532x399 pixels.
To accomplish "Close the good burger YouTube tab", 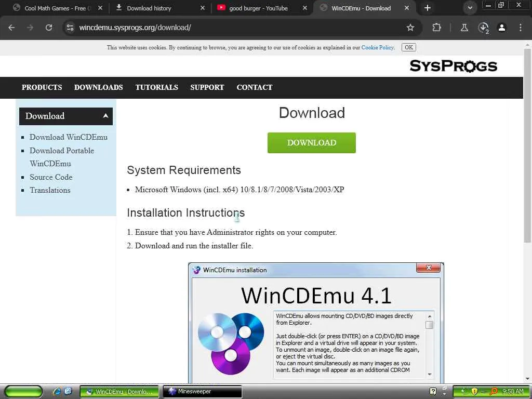I will click(x=305, y=8).
